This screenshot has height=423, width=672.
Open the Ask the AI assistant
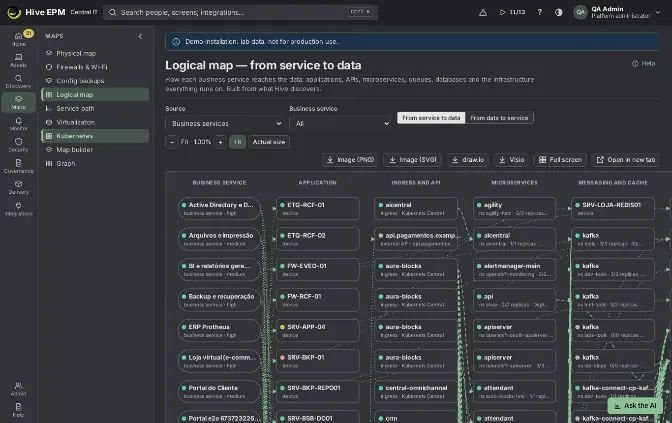[635, 405]
